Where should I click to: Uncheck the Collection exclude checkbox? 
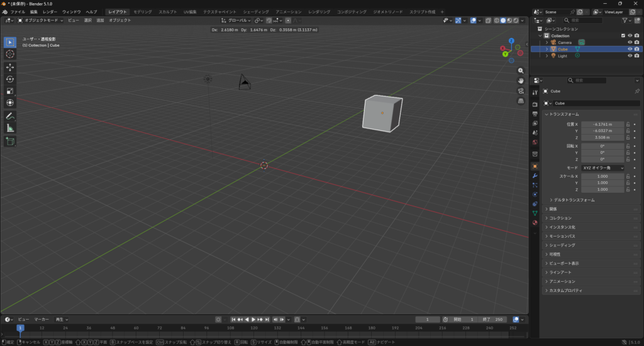coord(623,36)
